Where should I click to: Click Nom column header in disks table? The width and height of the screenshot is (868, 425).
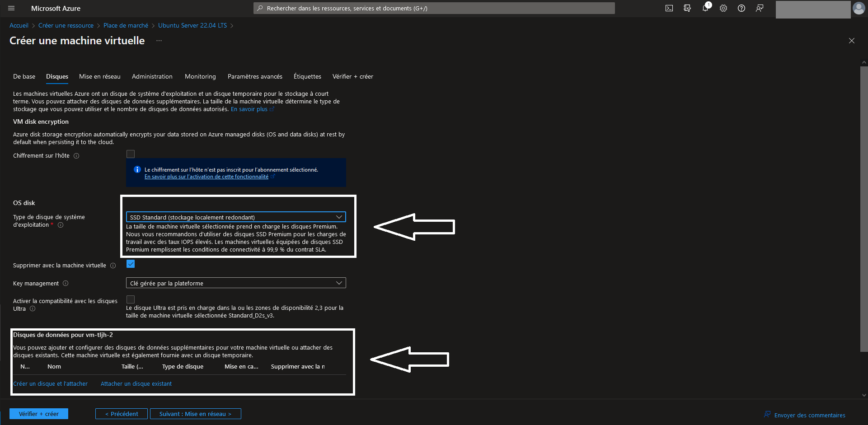tap(54, 366)
